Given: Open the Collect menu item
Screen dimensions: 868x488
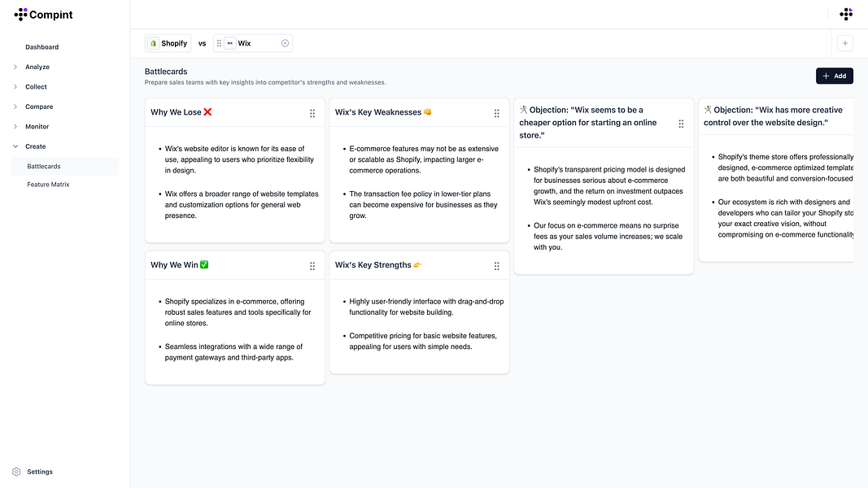Looking at the screenshot, I should 36,87.
